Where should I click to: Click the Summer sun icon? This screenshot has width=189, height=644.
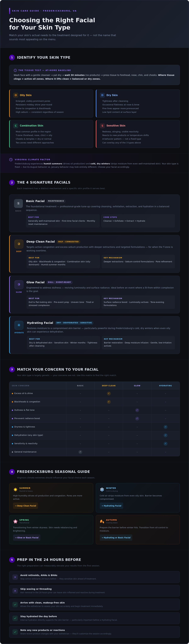coord(15,489)
